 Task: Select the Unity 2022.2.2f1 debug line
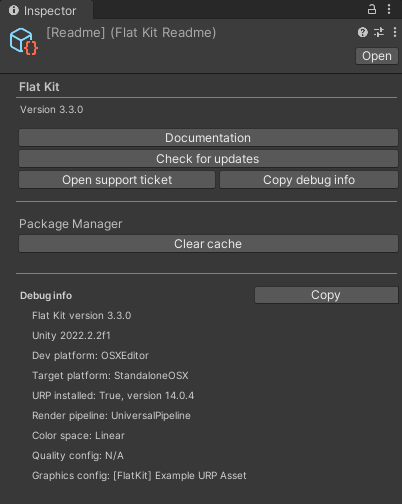(71, 335)
